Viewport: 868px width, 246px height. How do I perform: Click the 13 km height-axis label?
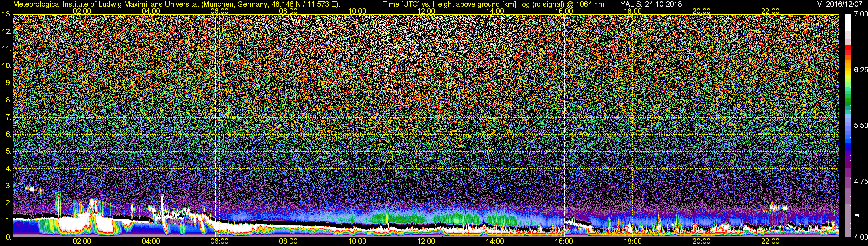(6, 14)
